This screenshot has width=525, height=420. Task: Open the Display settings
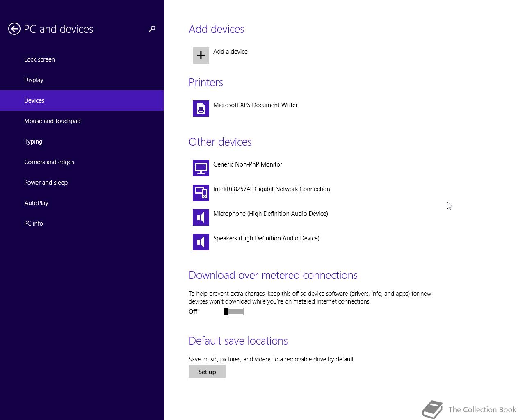(x=82, y=80)
